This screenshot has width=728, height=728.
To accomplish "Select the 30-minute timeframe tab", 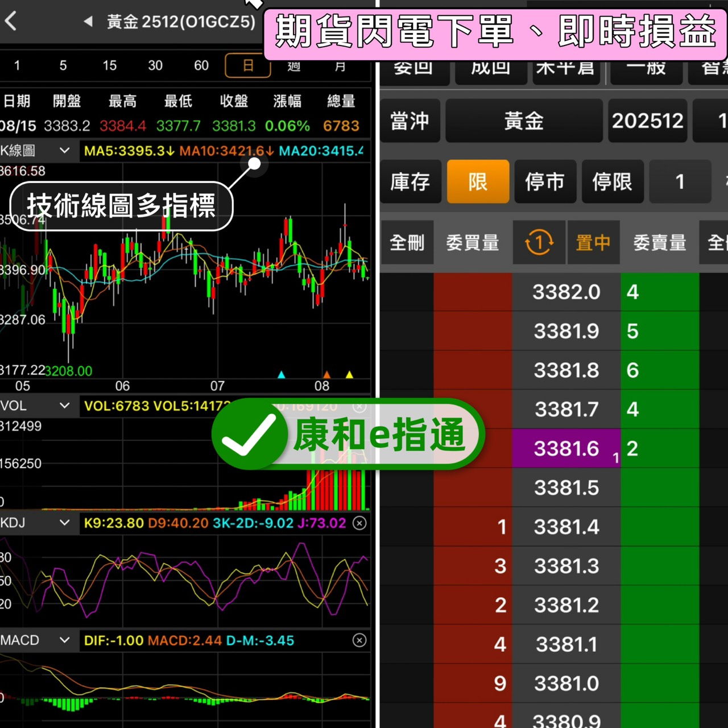I will pos(155,65).
